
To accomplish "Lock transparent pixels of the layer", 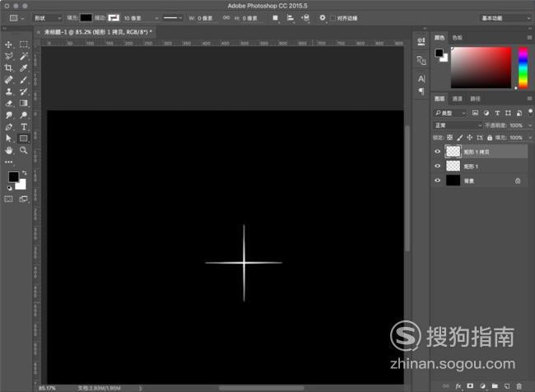I will 449,138.
